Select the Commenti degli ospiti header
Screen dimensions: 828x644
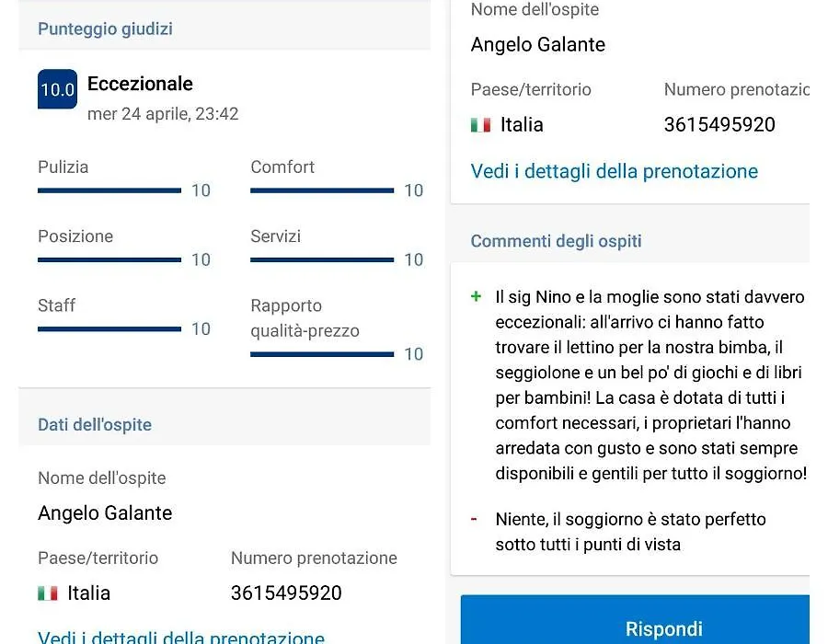[556, 241]
